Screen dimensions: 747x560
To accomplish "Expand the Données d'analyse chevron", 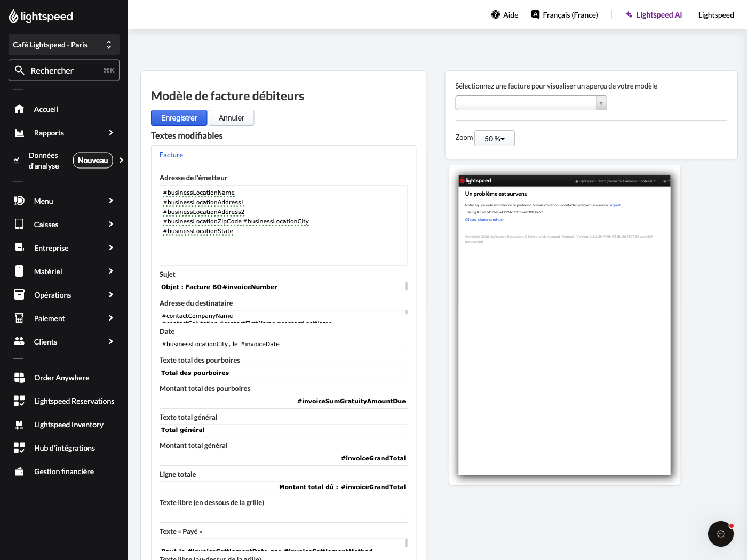I will tap(122, 160).
